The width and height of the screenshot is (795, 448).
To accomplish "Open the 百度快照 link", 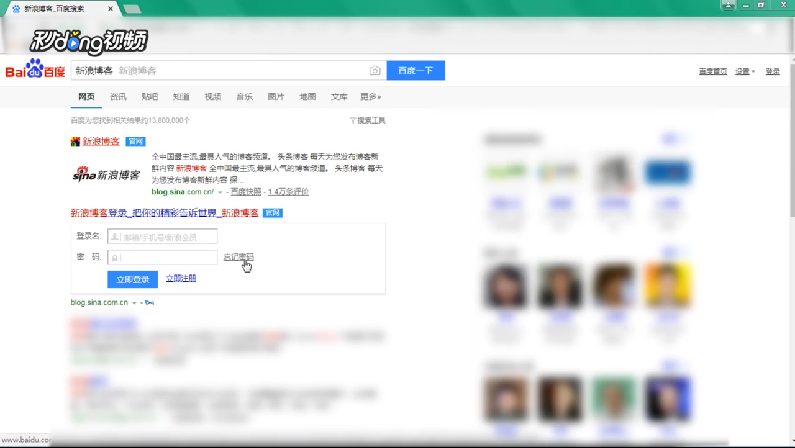I will [x=246, y=192].
